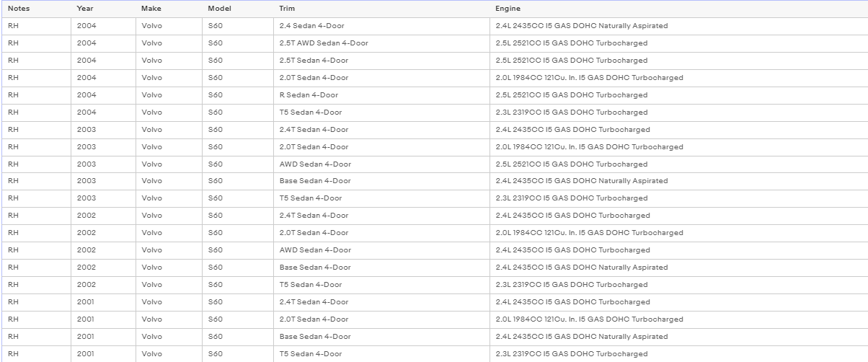Select 2003 AWD Sedan 4-Door trim cell

[x=382, y=164]
